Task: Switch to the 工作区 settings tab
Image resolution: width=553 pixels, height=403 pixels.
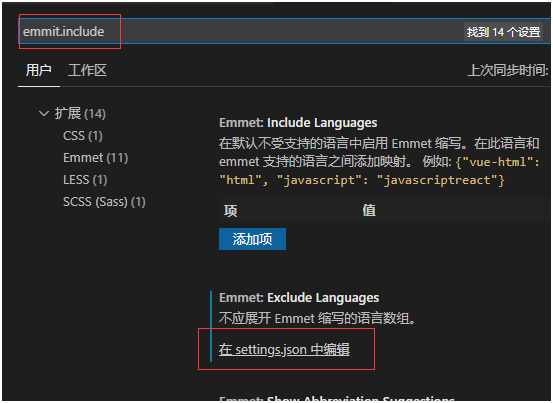Action: pos(87,70)
